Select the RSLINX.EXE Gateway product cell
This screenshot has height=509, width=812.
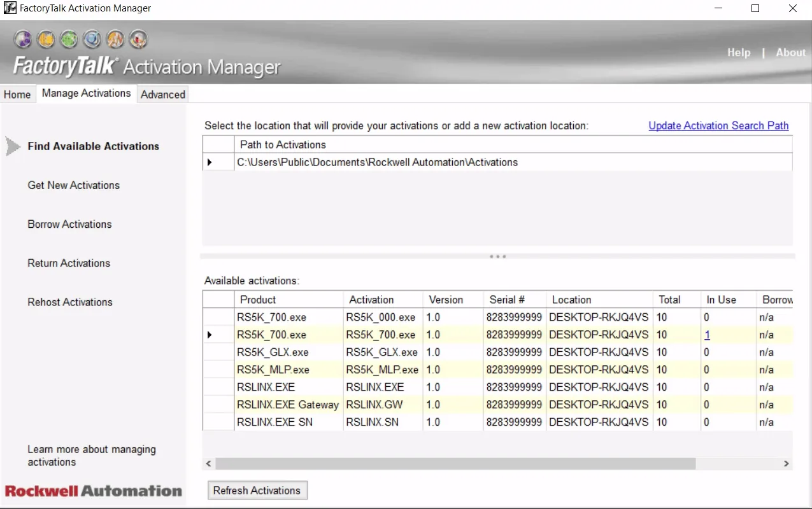pos(288,405)
